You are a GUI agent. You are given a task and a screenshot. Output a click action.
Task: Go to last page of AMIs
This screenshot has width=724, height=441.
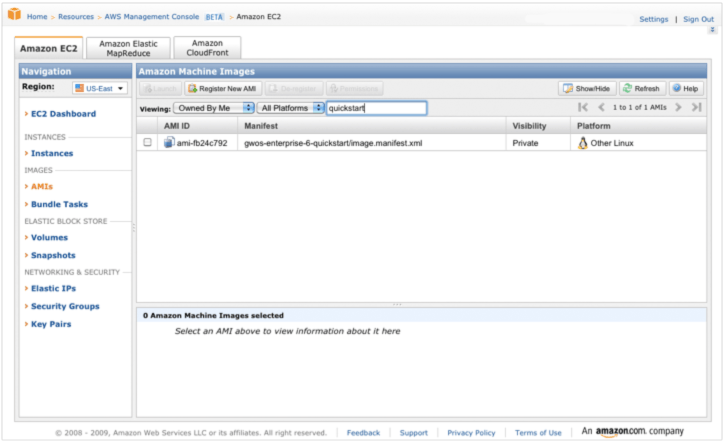point(696,107)
